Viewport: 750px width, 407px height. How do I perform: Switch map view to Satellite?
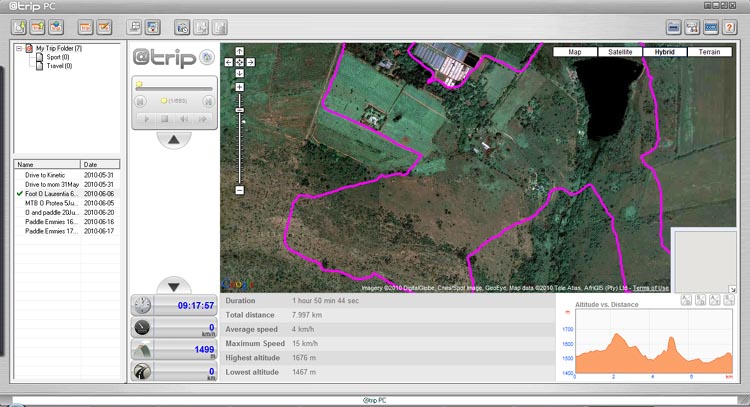[618, 51]
